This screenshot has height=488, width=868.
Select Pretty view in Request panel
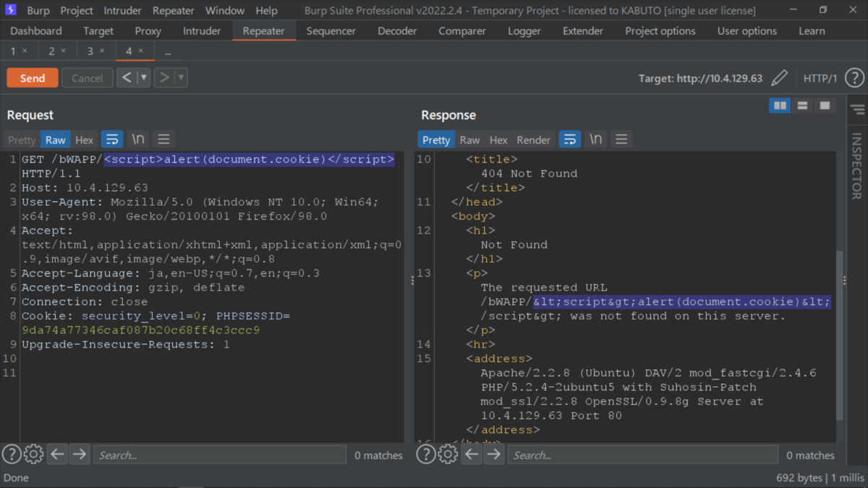[x=22, y=140]
